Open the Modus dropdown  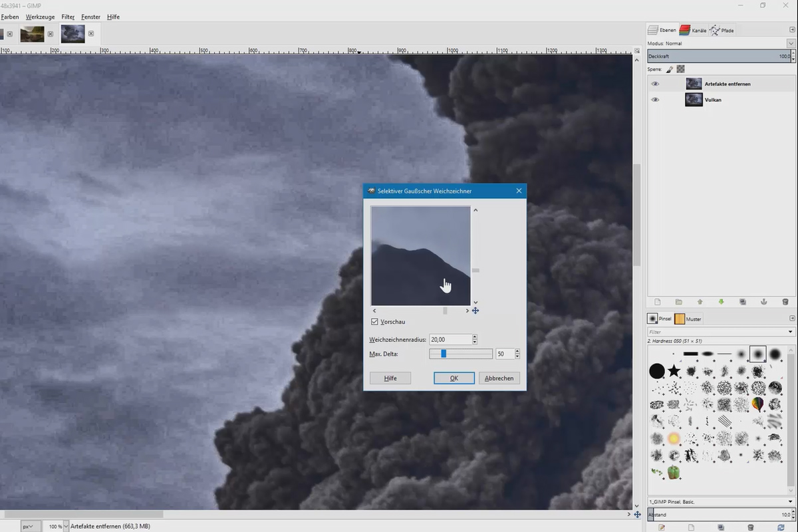click(x=791, y=43)
